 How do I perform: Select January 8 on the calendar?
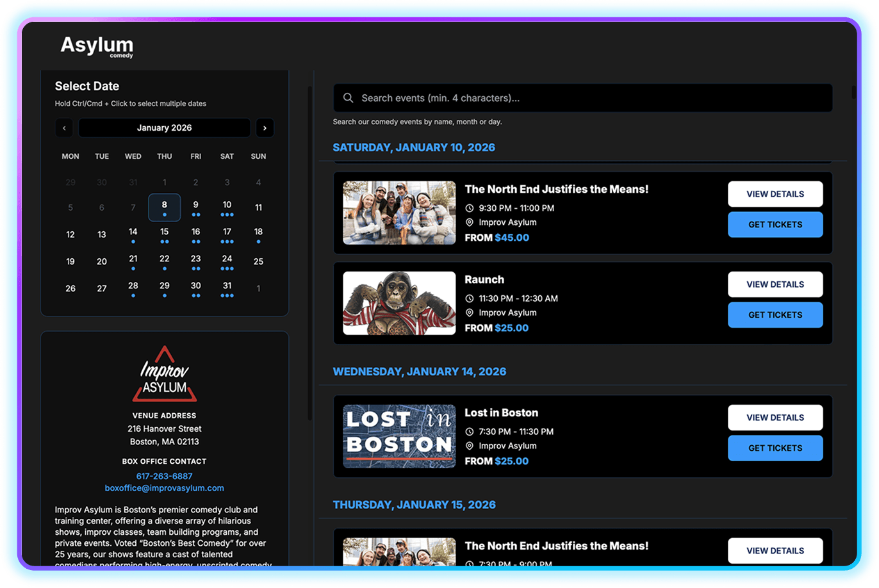[165, 208]
